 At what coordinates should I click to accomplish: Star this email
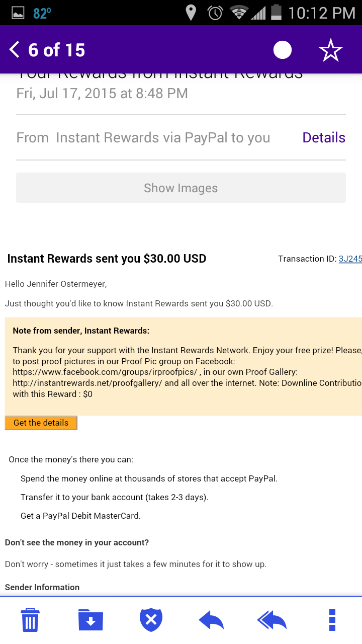point(330,50)
